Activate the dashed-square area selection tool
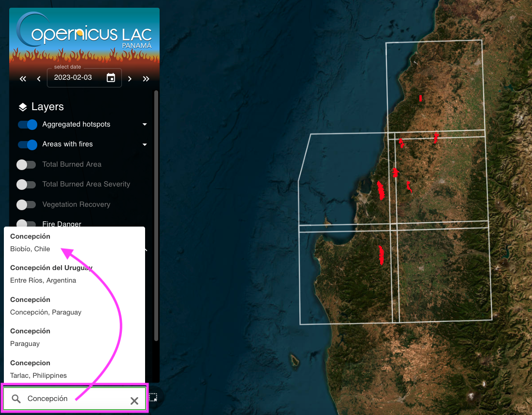 [153, 398]
